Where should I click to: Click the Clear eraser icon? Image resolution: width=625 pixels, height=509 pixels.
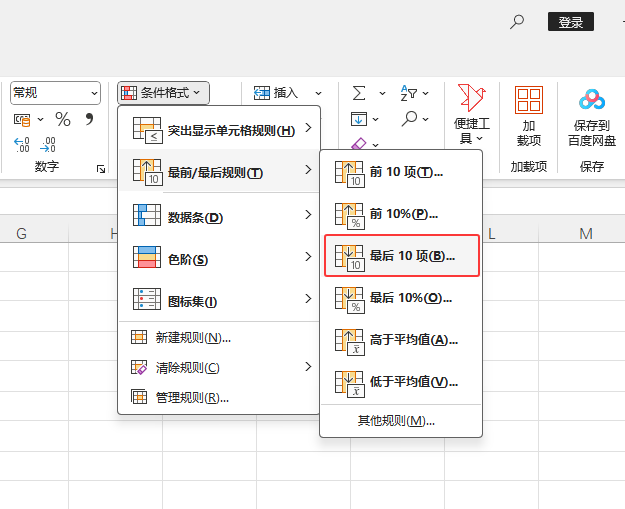(358, 143)
